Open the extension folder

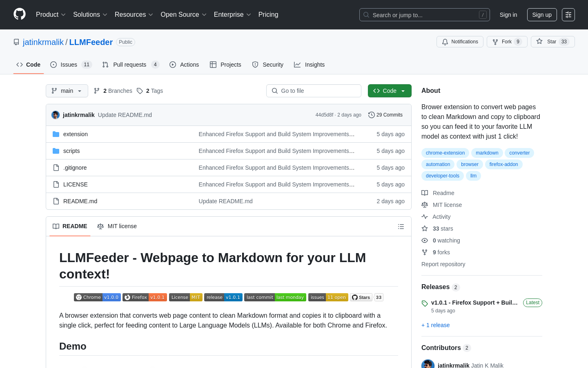click(76, 134)
